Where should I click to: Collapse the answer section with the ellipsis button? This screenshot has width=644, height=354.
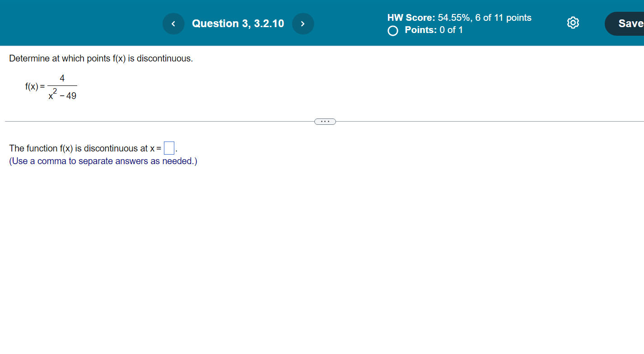pyautogui.click(x=325, y=121)
